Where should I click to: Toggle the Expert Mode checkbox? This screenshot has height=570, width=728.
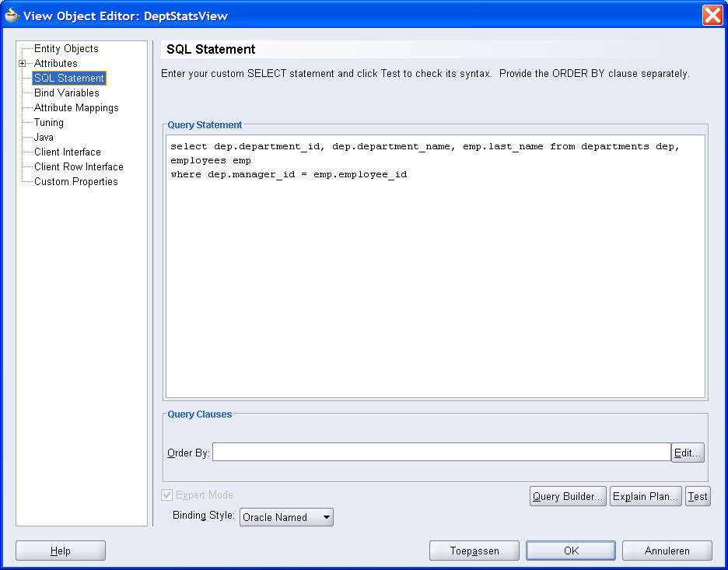167,495
